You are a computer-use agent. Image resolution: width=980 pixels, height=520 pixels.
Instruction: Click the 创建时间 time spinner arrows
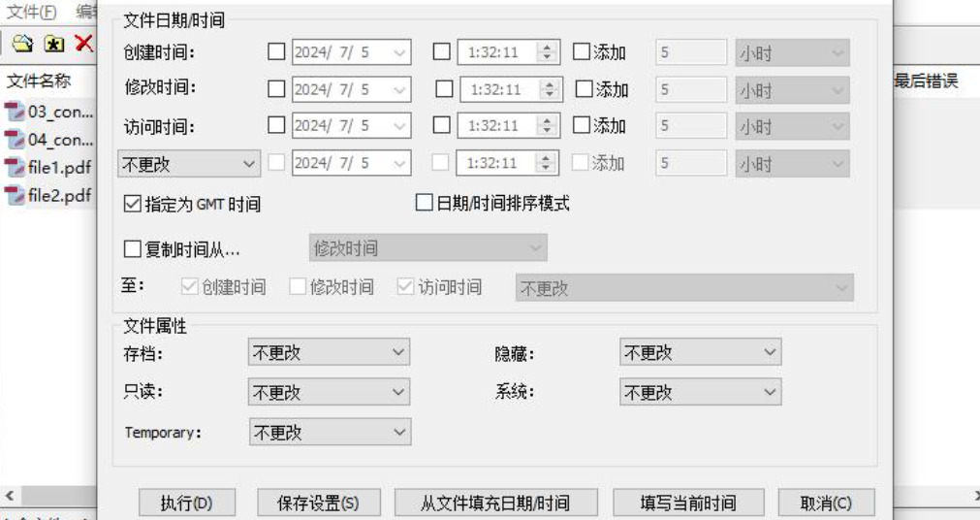point(547,52)
